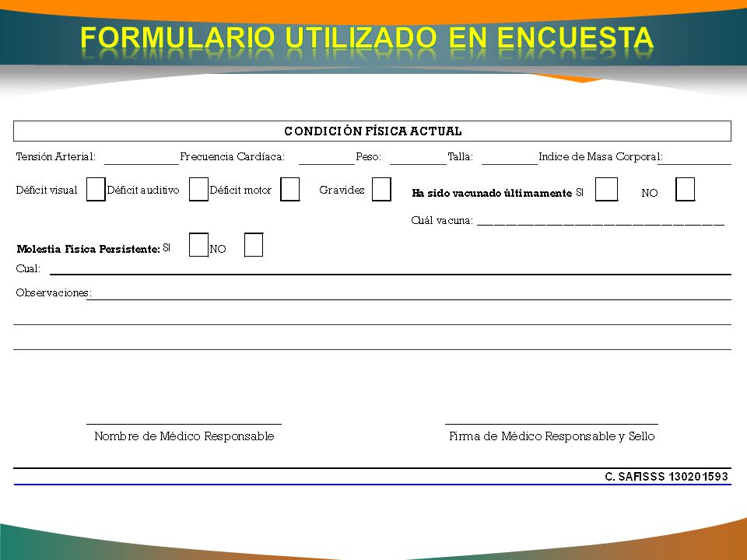The width and height of the screenshot is (747, 560).
Task: Click the Nombre de Médico Responsable line
Action: [184, 423]
